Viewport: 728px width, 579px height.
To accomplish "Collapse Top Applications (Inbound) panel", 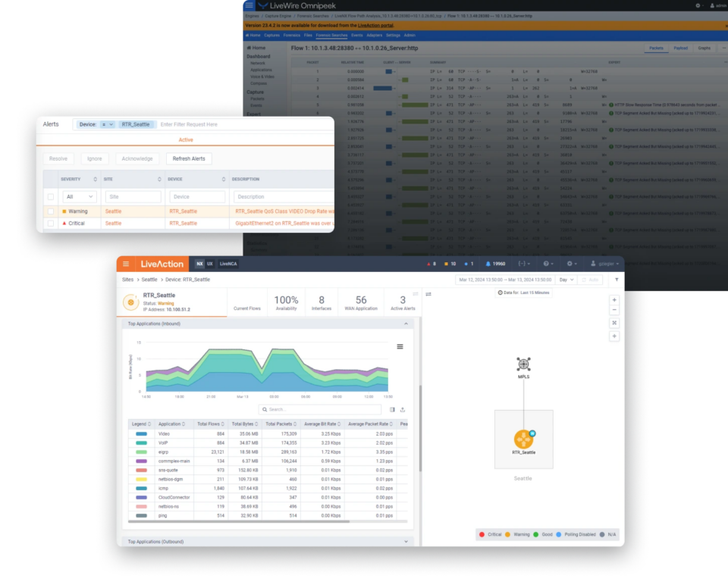I will (406, 324).
